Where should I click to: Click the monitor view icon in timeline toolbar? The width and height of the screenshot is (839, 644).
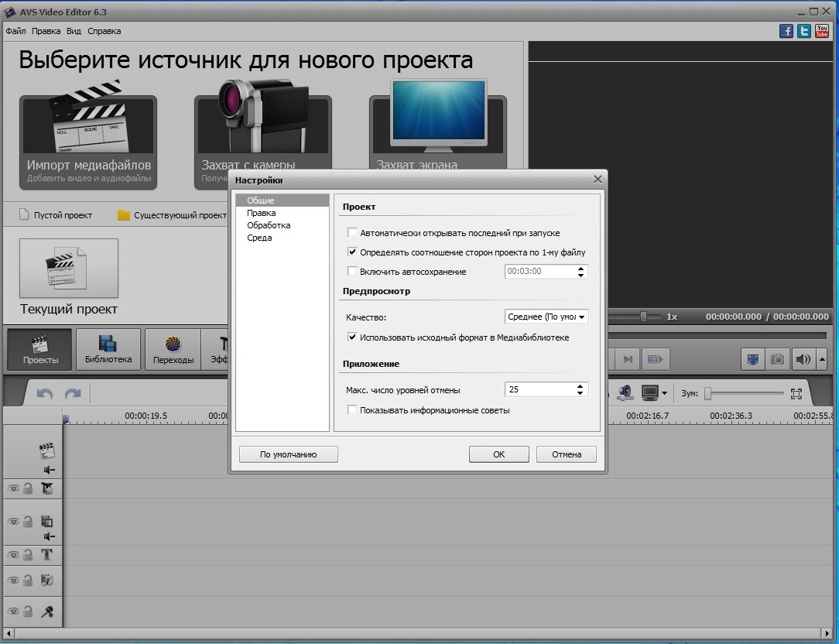click(650, 393)
